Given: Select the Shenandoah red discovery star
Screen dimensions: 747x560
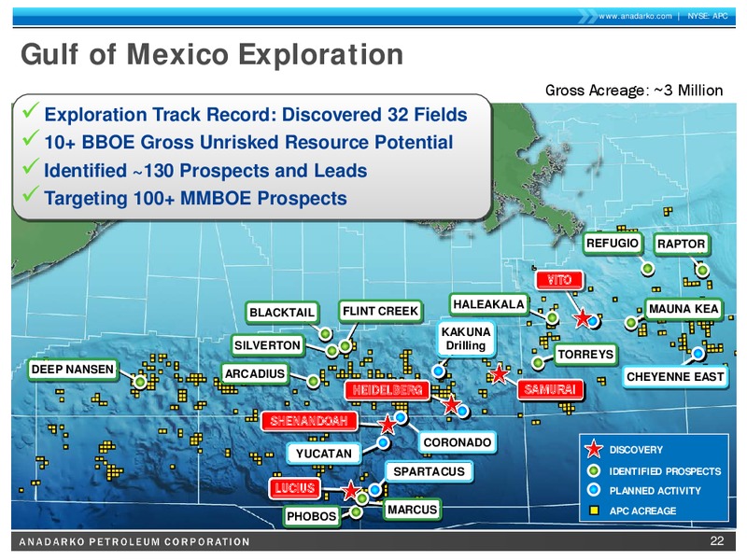Looking at the screenshot, I should pyautogui.click(x=388, y=424).
